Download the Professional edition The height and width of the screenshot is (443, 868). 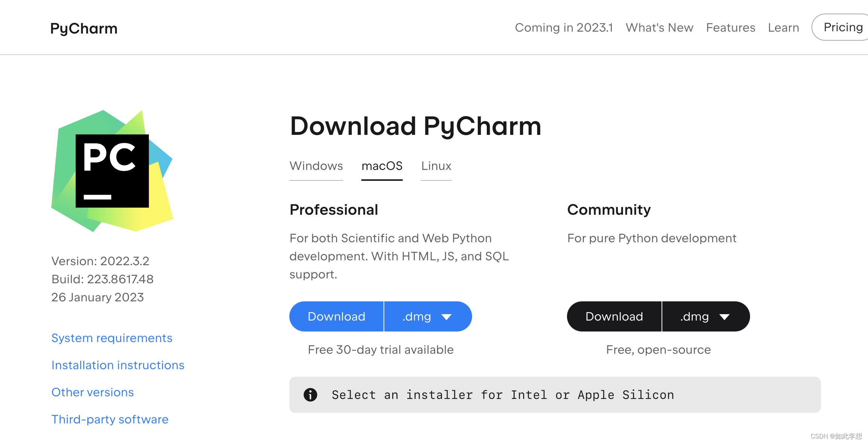[x=336, y=316]
